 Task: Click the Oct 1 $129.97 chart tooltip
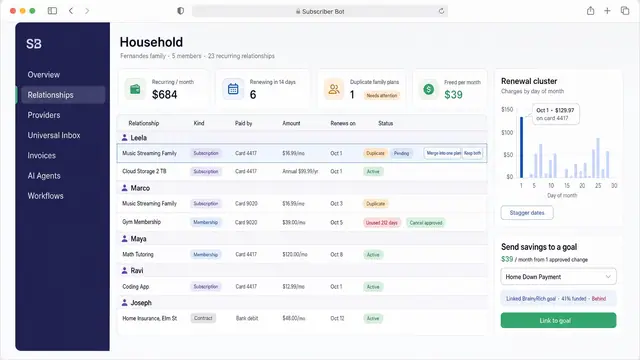tap(555, 114)
